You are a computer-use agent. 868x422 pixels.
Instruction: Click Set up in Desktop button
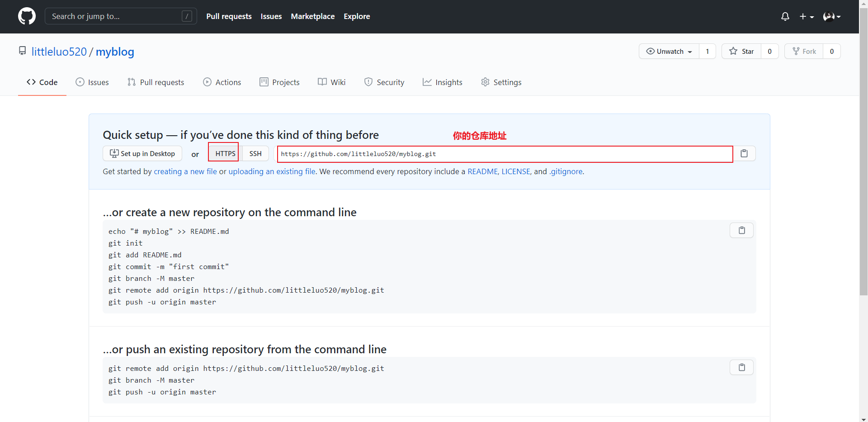point(142,154)
